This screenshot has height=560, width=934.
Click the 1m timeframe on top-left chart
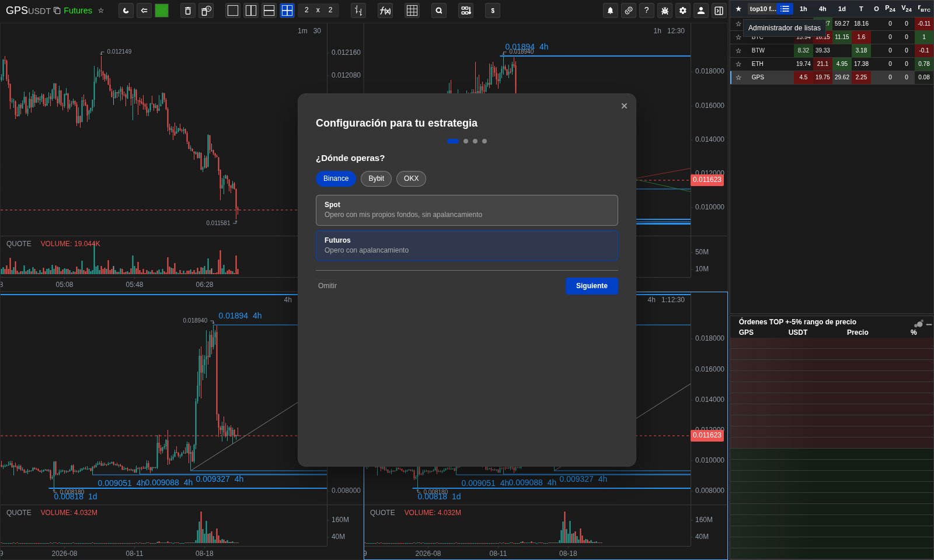(x=302, y=31)
